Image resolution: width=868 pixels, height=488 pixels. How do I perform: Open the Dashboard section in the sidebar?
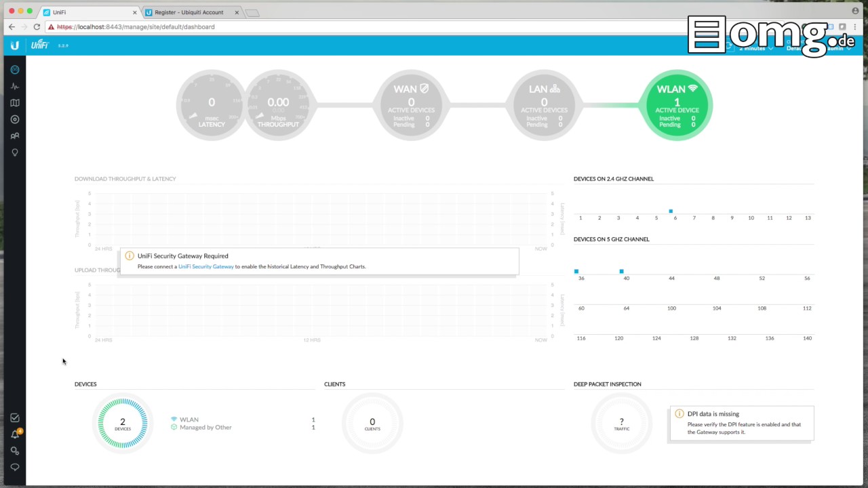pos(15,70)
